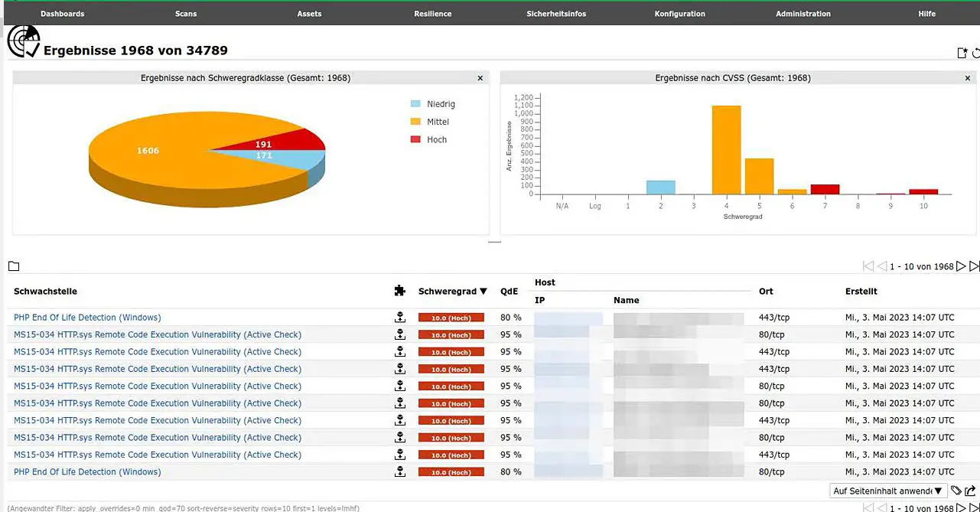The width and height of the screenshot is (980, 512).
Task: Click the Greenbone radar logo icon
Action: pyautogui.click(x=23, y=41)
